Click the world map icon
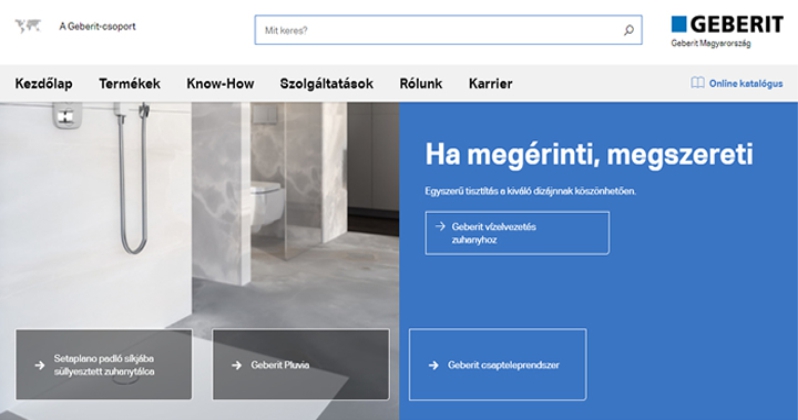The width and height of the screenshot is (798, 420). (x=27, y=26)
